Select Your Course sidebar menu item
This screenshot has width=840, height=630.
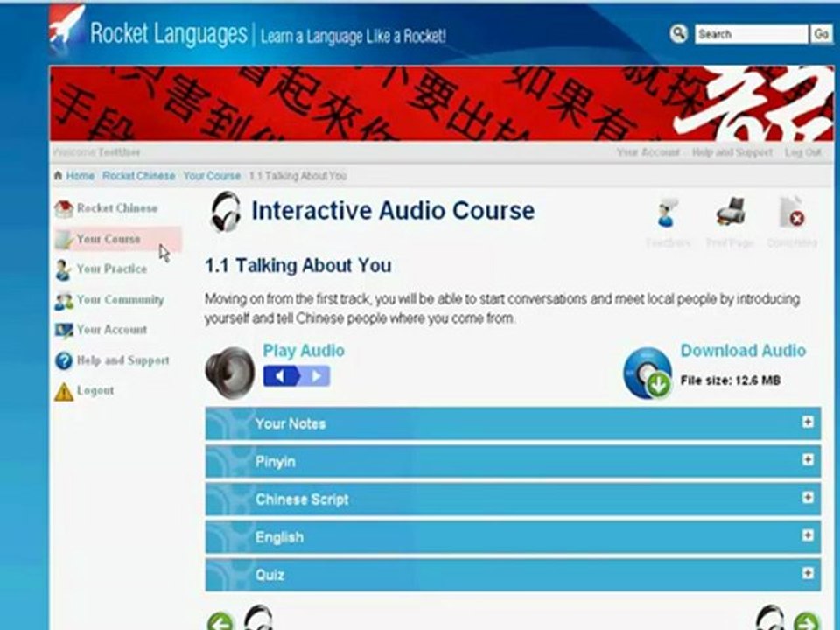click(108, 239)
